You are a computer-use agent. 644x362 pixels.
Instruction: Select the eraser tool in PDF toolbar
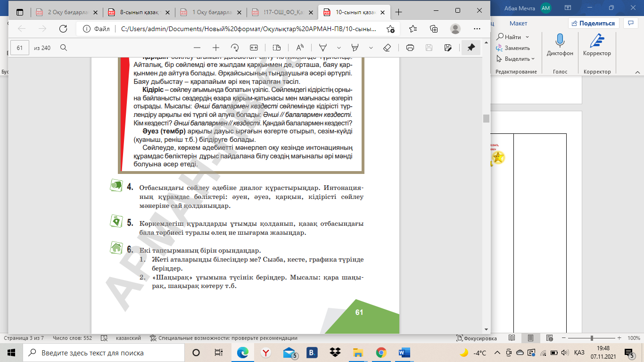coord(387,48)
